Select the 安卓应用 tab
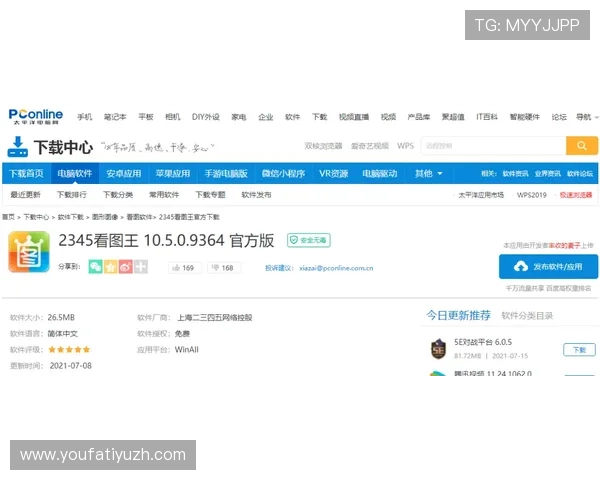600x480 pixels. (124, 174)
